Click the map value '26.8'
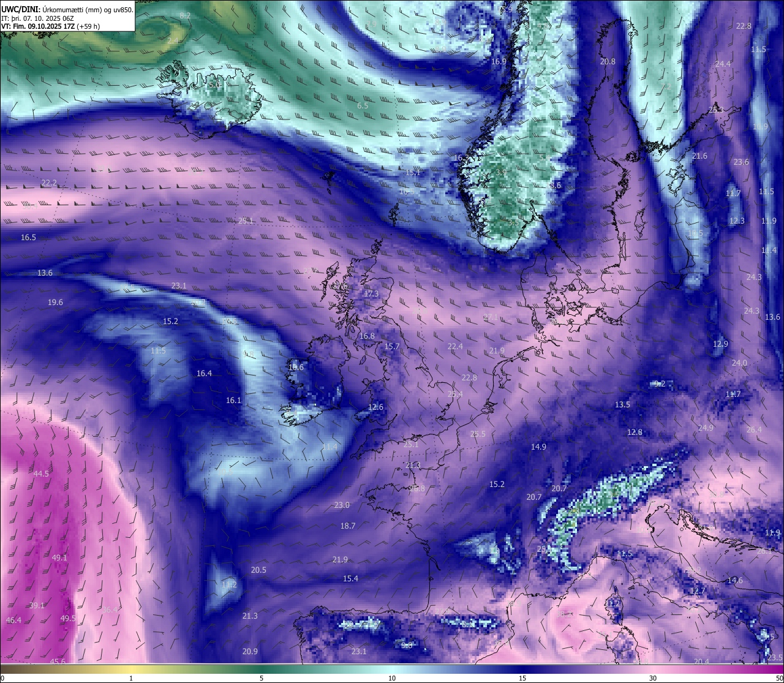Viewport: 784px width, 683px height. tap(417, 489)
